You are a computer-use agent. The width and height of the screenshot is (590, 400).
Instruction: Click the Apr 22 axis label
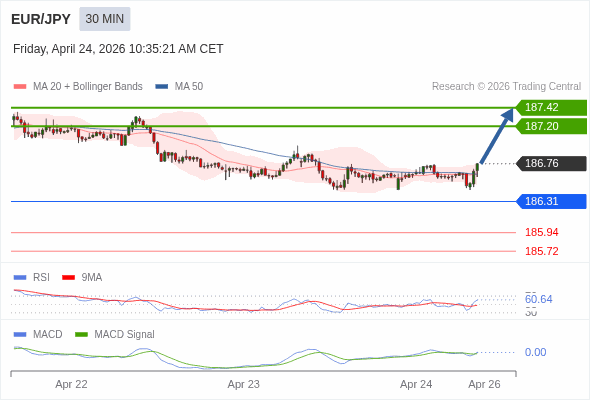(71, 384)
